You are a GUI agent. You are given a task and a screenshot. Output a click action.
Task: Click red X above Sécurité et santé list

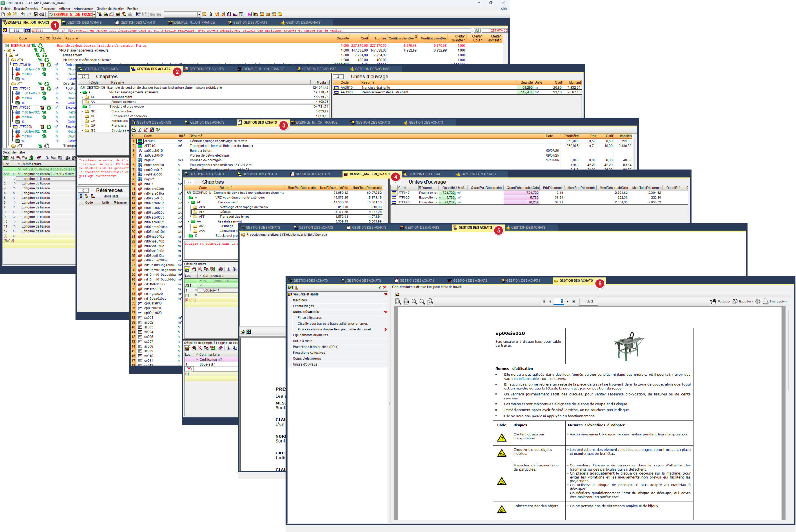point(384,287)
